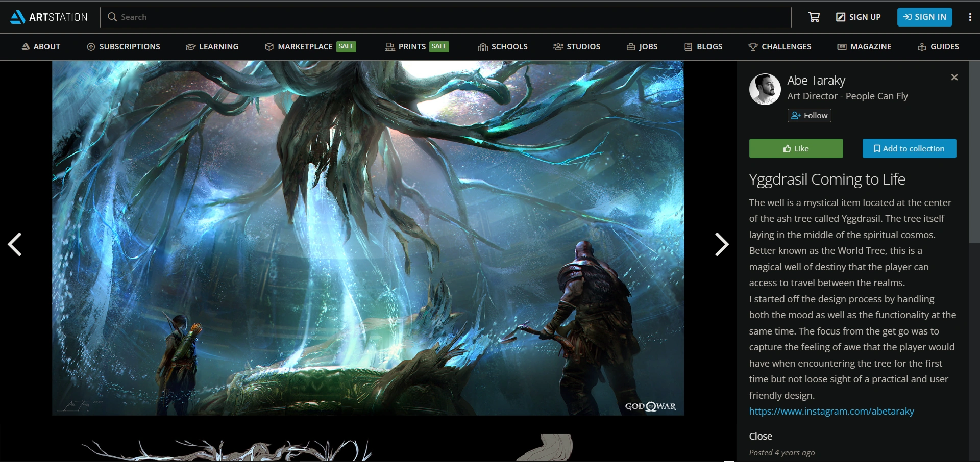Viewport: 980px width, 462px height.
Task: Go to the Magazine section
Action: (864, 47)
